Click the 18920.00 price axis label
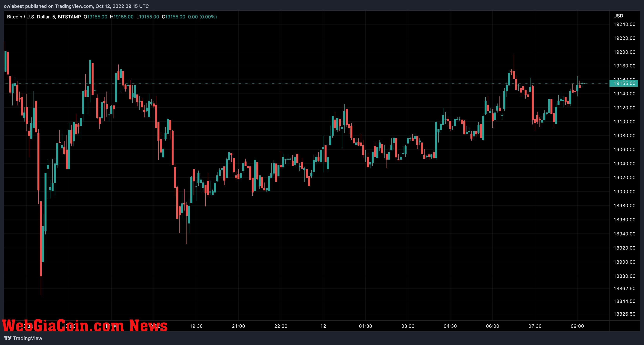Viewport: 644px width, 345px height. 624,248
